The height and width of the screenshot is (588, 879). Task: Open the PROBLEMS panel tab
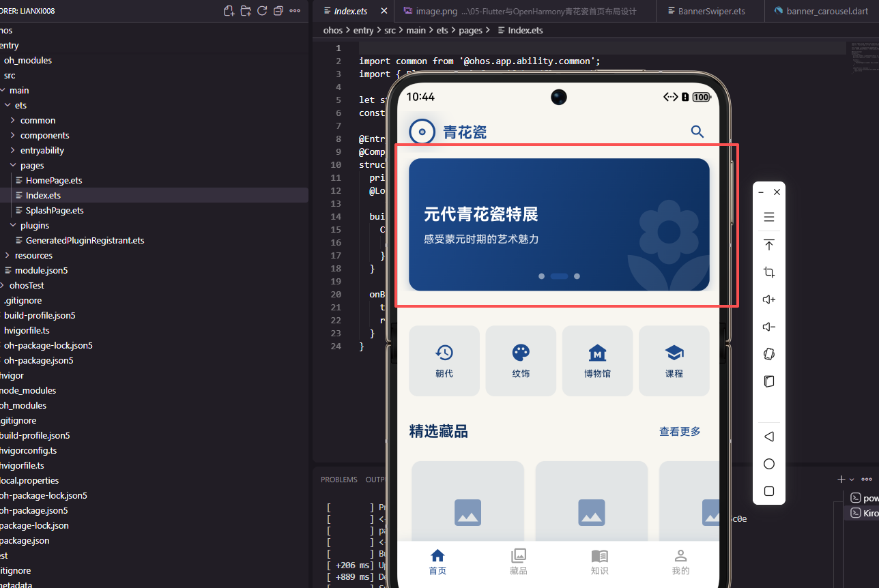point(338,479)
